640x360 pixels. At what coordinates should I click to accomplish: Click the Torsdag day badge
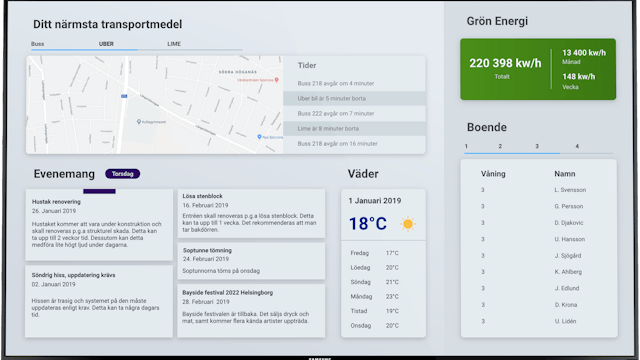coord(122,174)
